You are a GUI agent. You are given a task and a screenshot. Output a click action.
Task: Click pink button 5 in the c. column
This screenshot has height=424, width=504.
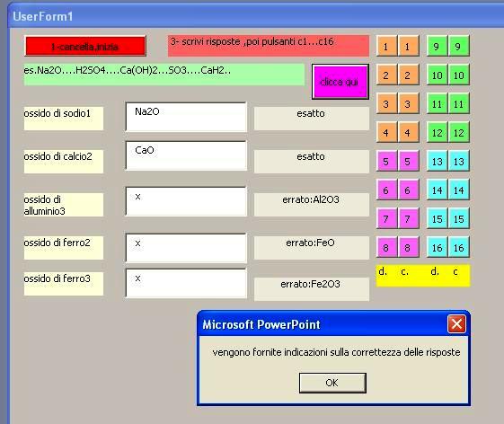coord(408,161)
